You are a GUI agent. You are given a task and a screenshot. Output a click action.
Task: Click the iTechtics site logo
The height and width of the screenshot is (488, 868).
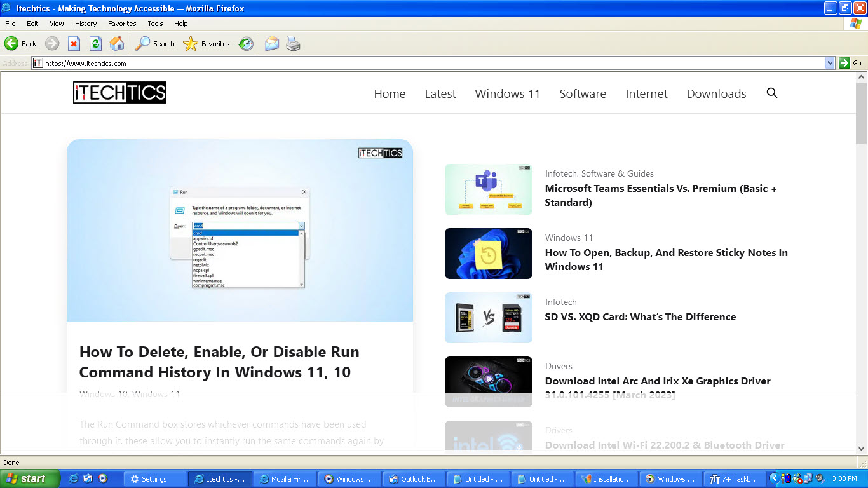coord(119,93)
